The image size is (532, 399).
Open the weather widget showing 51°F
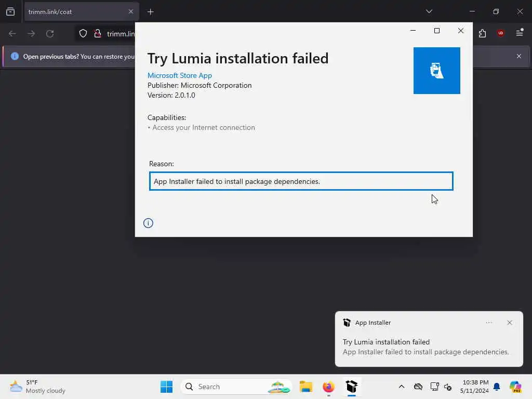[37, 387]
